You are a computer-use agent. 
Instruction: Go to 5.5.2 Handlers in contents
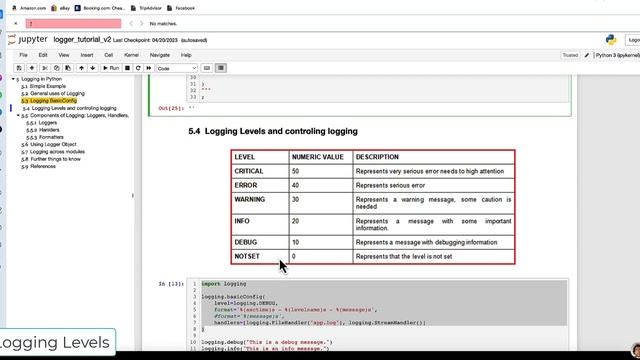(x=43, y=130)
